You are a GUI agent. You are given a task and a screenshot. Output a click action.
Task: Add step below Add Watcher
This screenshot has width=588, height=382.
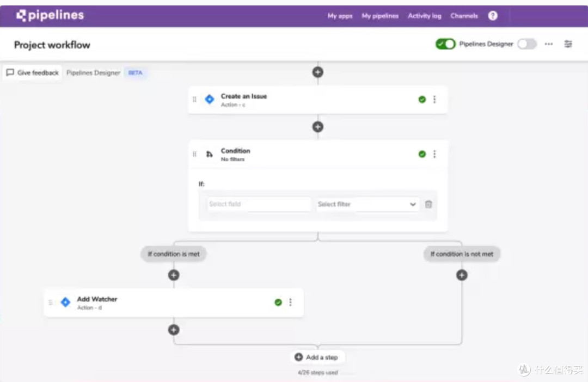[173, 330]
